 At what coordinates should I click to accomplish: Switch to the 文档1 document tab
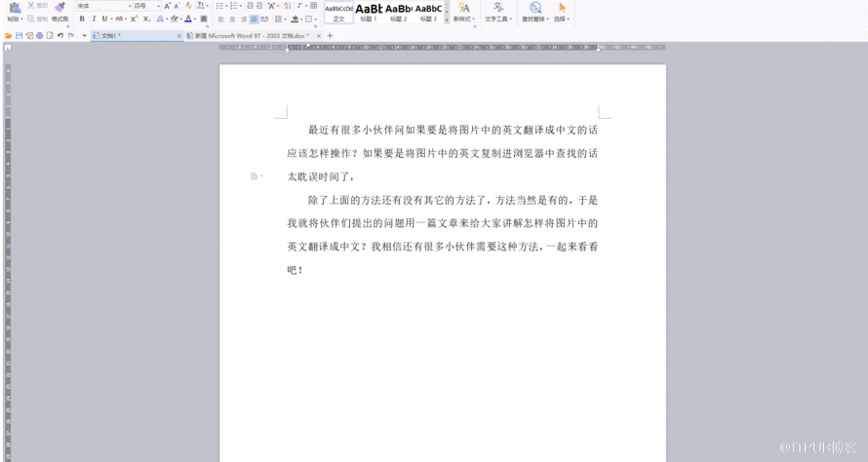137,35
